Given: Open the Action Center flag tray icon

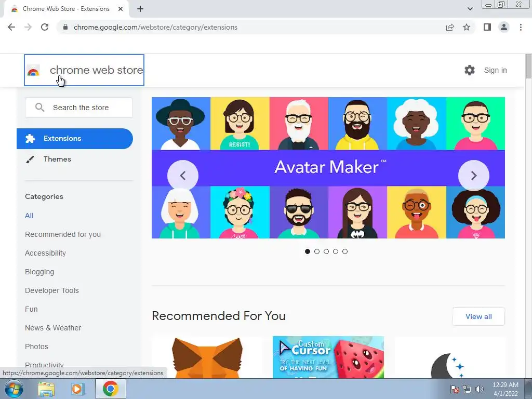Looking at the screenshot, I should (454, 389).
